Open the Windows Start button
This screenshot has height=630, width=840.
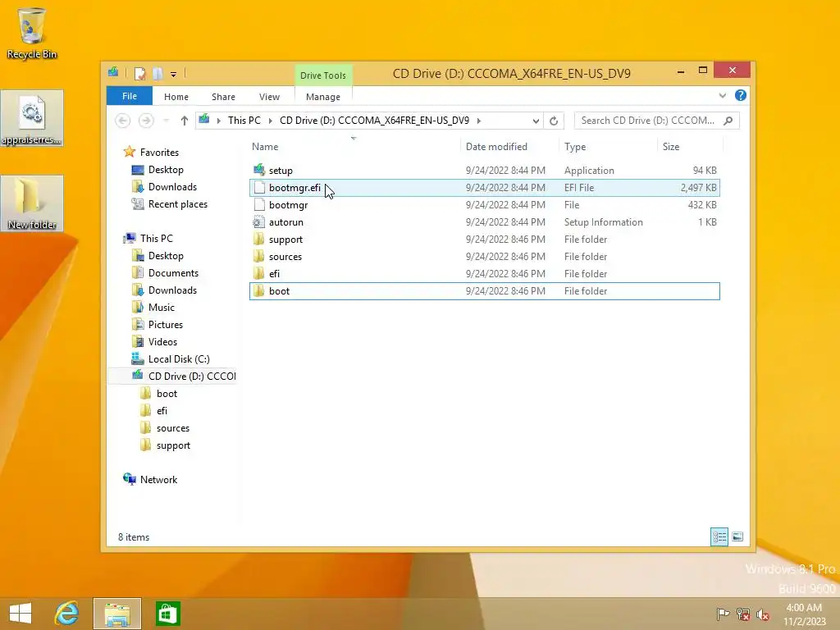coord(21,614)
